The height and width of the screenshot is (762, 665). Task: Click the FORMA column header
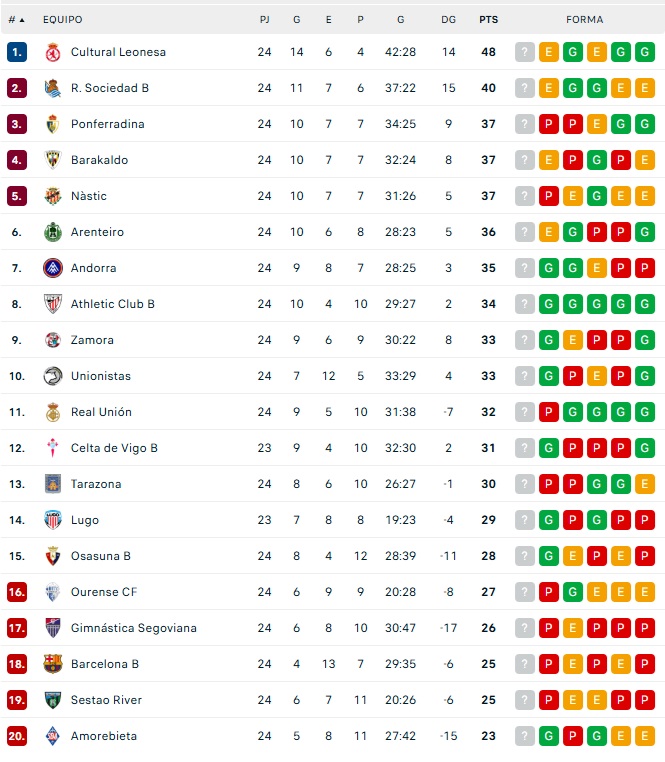point(584,19)
